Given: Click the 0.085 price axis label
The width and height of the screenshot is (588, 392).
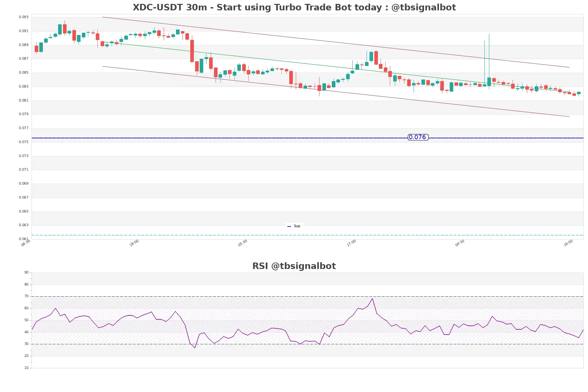Looking at the screenshot, I should 24,73.
